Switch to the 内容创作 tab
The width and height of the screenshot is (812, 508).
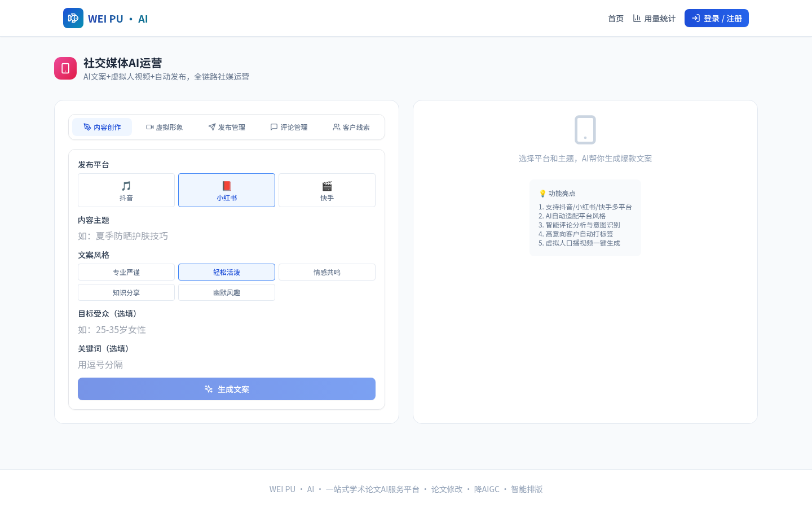click(102, 127)
